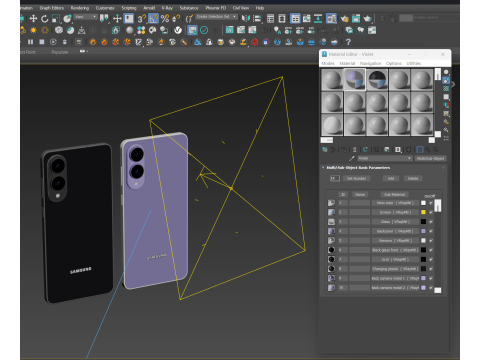Image resolution: width=480 pixels, height=360 pixels.
Task: Open the Phoenix FD menu
Action: 215,8
